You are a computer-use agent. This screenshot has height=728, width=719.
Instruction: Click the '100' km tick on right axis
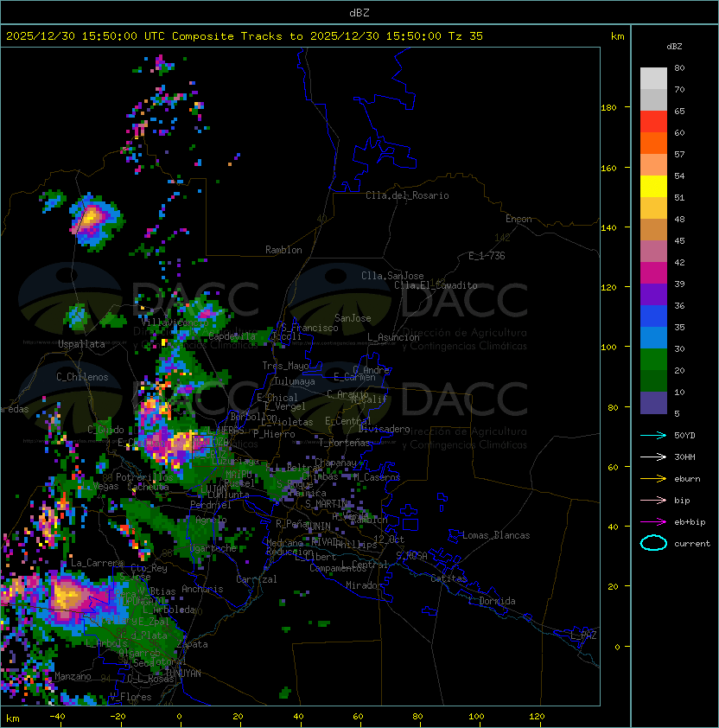click(x=608, y=348)
